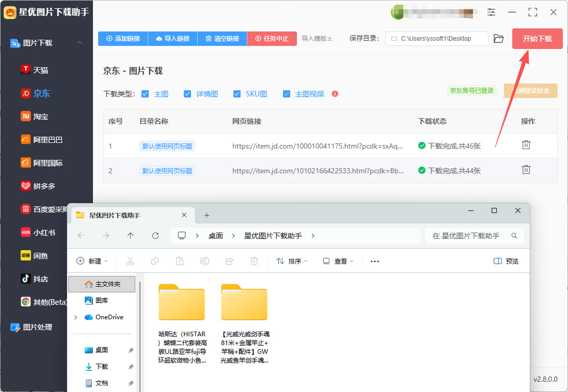Toggle the Preview (预览) pane
The image size is (568, 392).
point(506,261)
